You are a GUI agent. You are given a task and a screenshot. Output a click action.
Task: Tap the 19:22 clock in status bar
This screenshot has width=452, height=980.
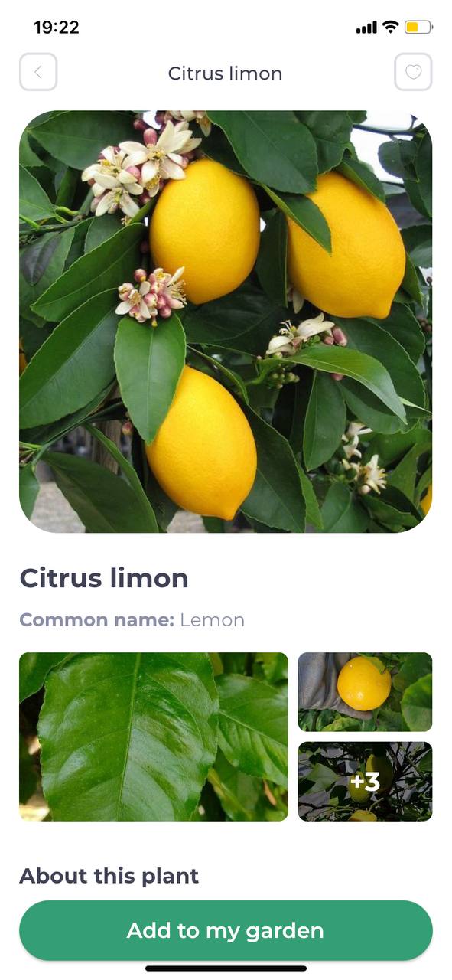click(57, 28)
